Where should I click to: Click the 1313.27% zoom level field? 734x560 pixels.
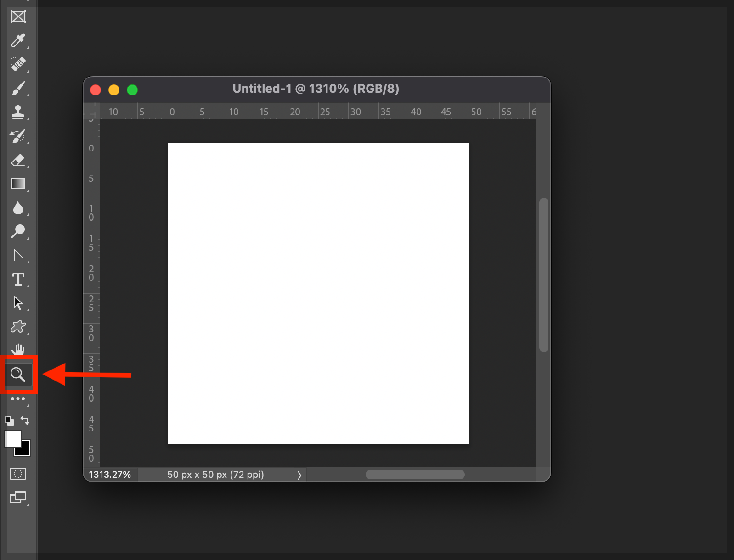(110, 475)
